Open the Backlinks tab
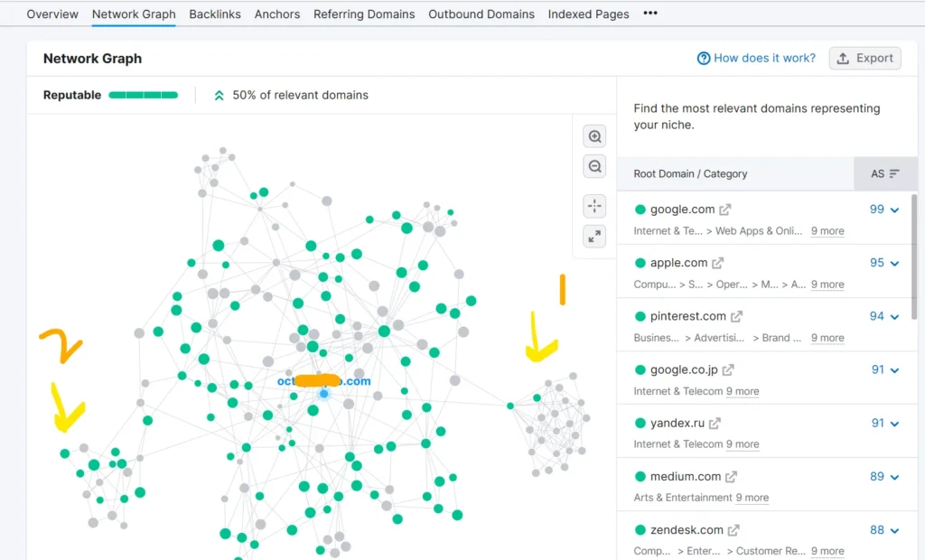925x560 pixels. 215,14
